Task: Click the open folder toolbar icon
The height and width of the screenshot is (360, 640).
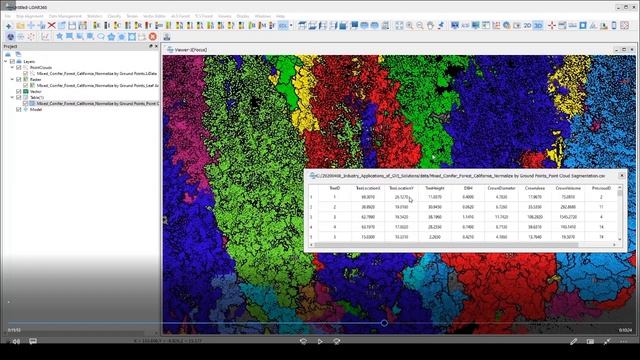Action: [x=20, y=26]
